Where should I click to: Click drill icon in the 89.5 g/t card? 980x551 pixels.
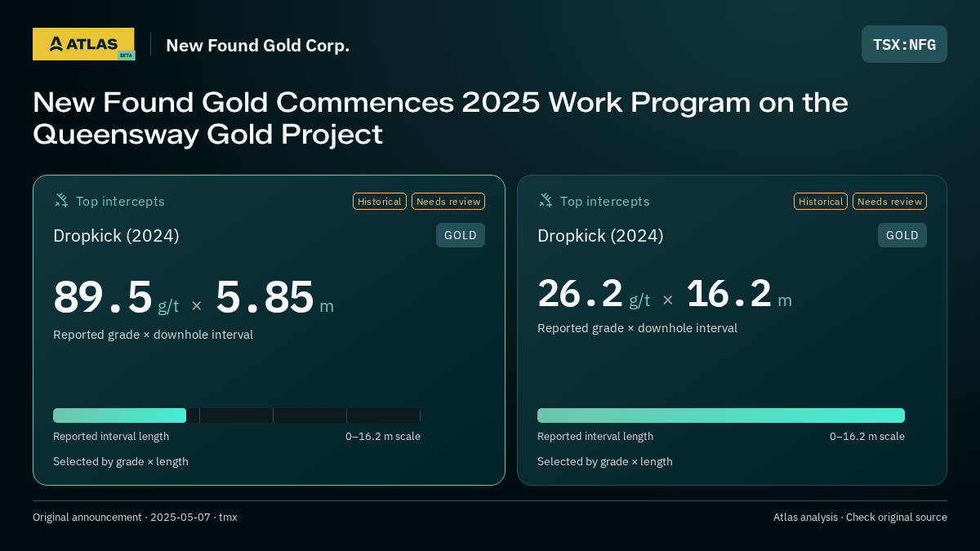pos(61,200)
